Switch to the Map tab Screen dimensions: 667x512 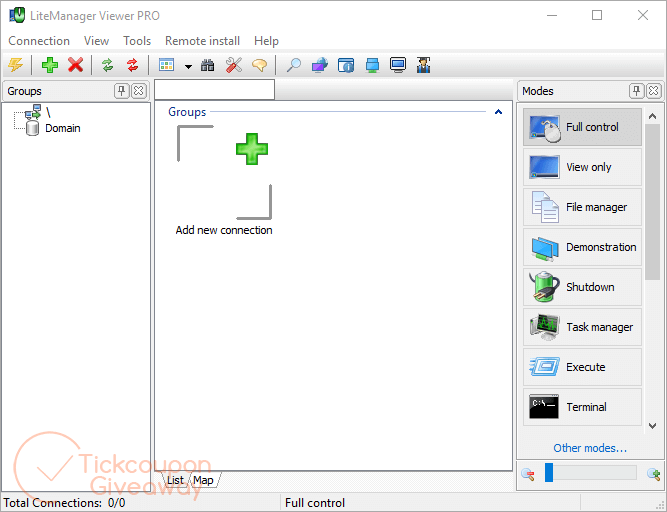pos(203,480)
